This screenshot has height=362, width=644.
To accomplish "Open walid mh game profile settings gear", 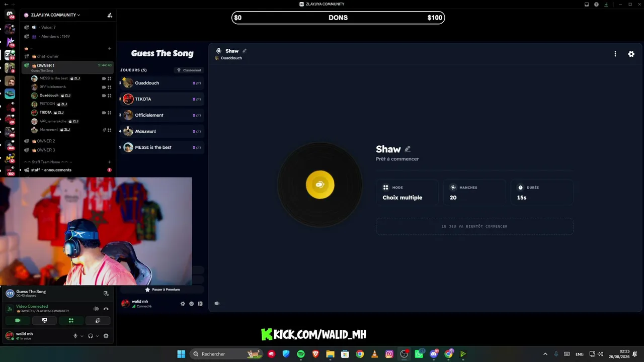I will coord(183,304).
